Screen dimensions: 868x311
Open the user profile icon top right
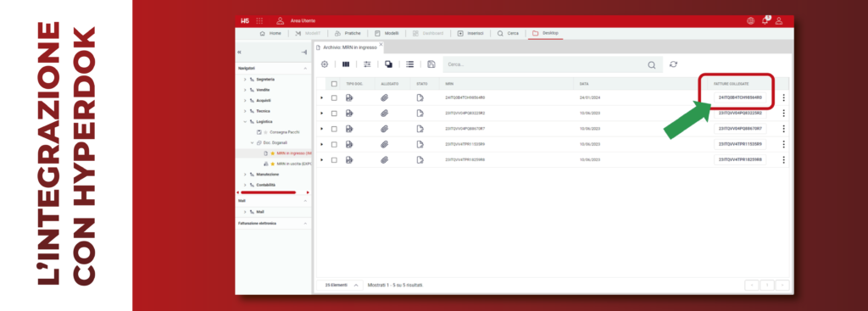tap(779, 21)
